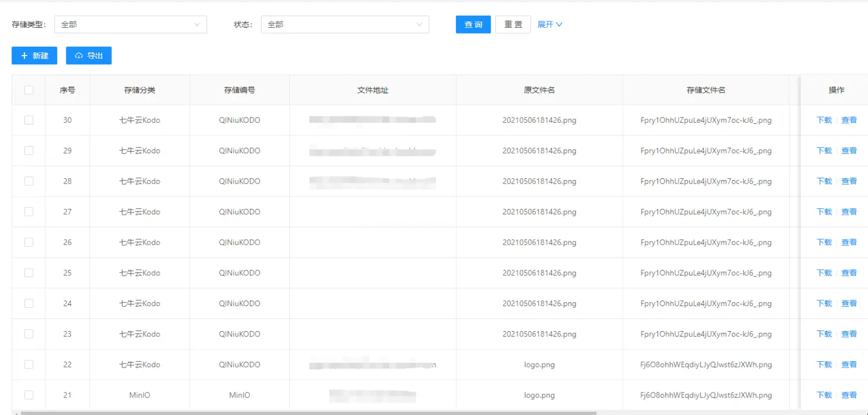The image size is (868, 415).
Task: Check the checkbox for row 28
Action: pyautogui.click(x=29, y=181)
